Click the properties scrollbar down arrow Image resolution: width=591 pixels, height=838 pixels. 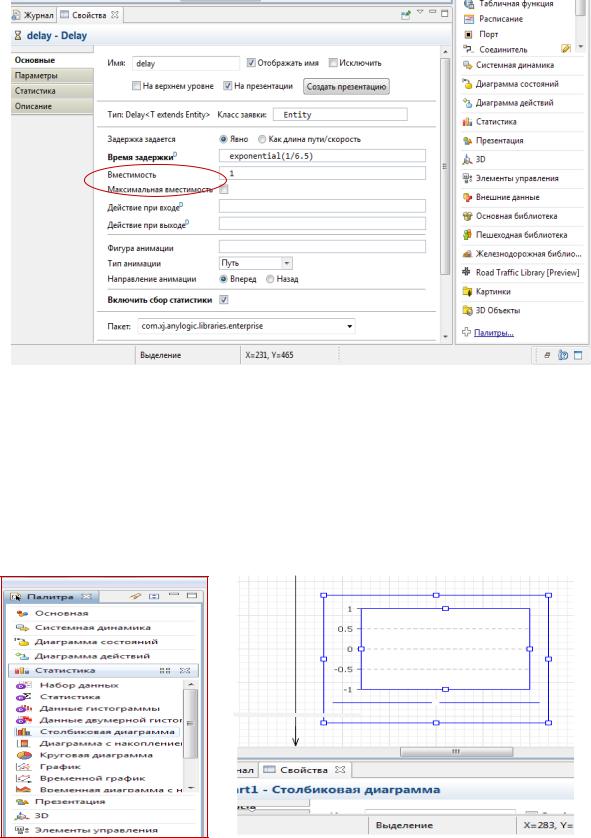click(445, 337)
